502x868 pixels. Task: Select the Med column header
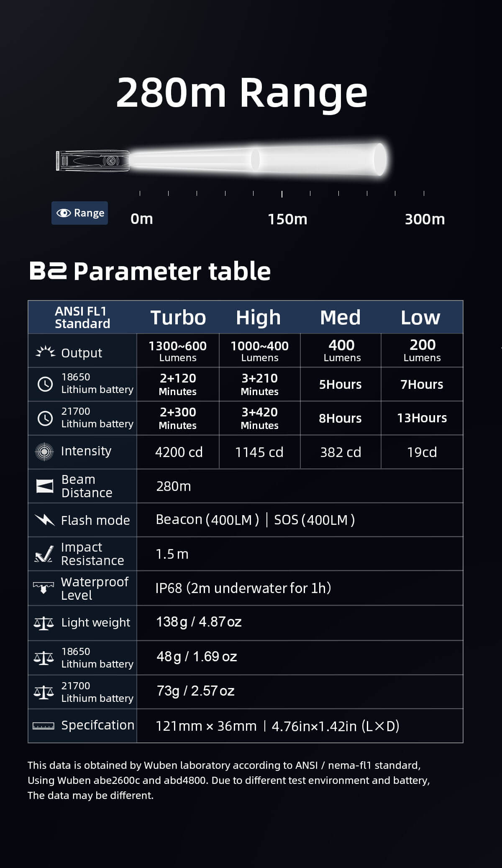click(340, 317)
